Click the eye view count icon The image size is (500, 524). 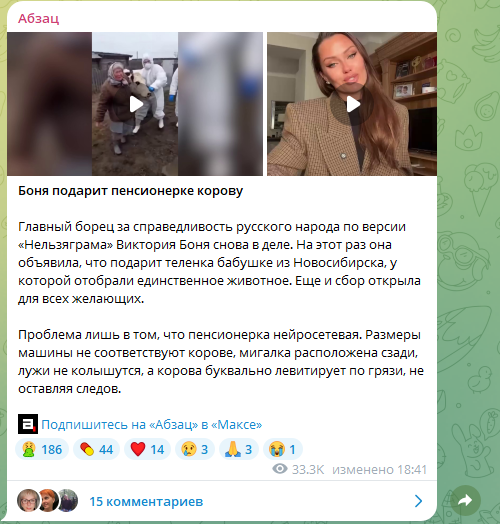280,469
